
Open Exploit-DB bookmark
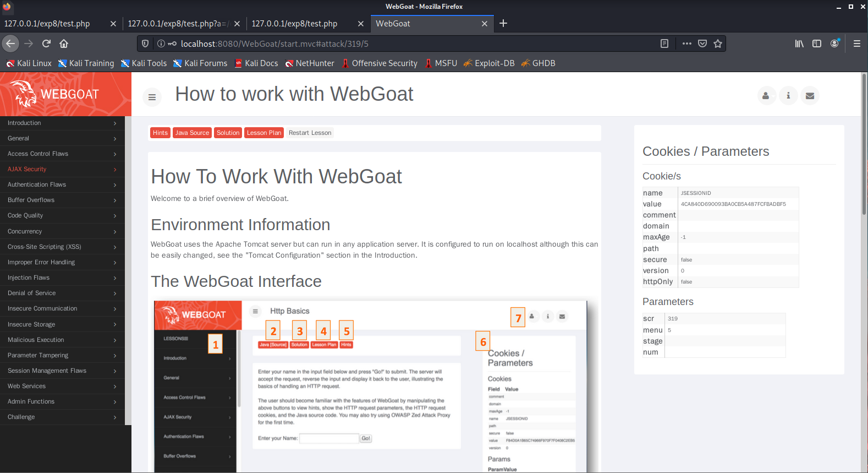coord(489,63)
